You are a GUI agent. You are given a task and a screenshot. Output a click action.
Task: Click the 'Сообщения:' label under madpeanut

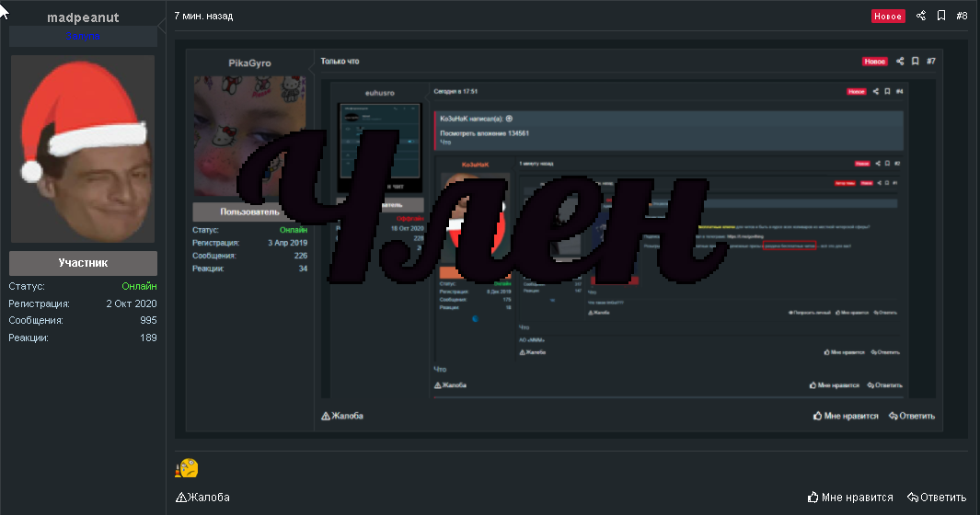click(x=36, y=320)
